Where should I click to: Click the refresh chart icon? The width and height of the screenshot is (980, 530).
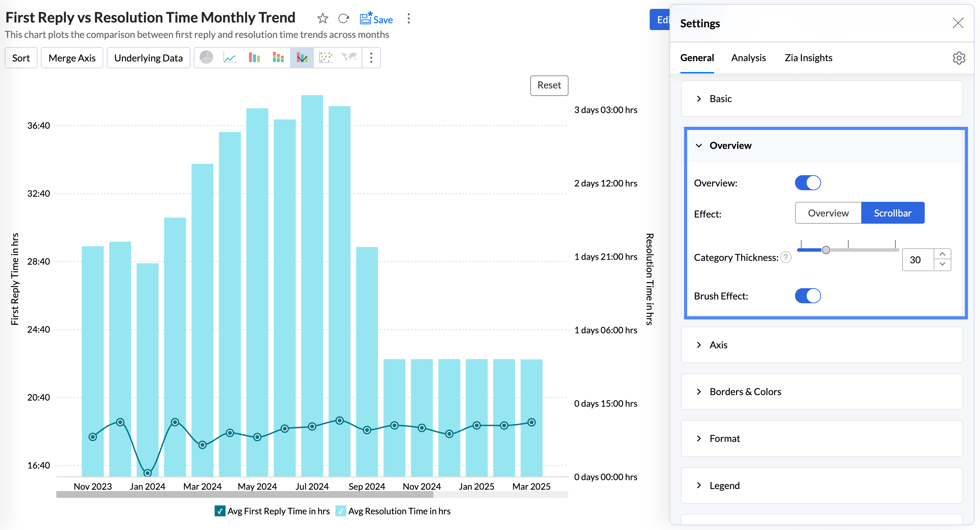(344, 18)
